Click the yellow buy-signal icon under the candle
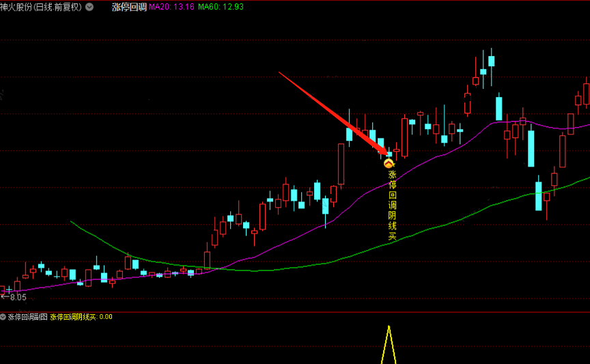The height and width of the screenshot is (364, 590). click(x=389, y=163)
